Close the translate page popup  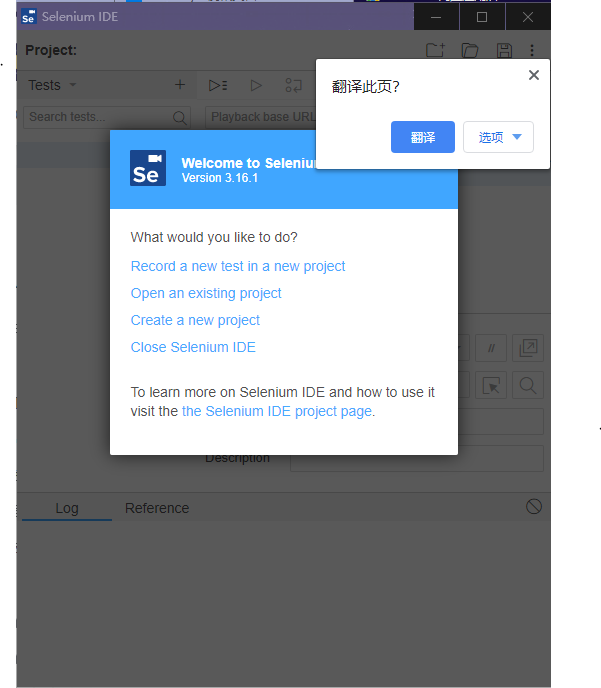(534, 75)
